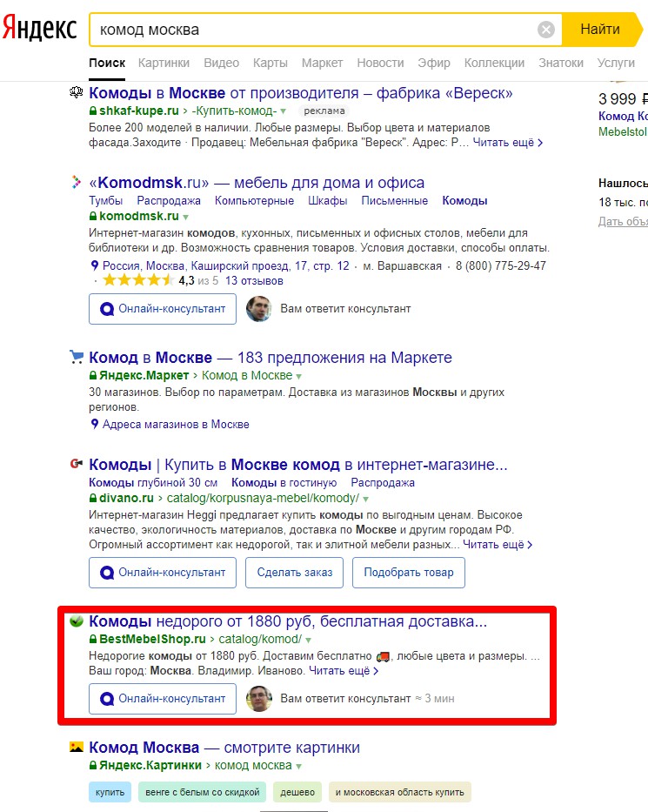648x812 pixels.
Task: Click the Яндекс.Картинки result favicon
Action: 76,747
